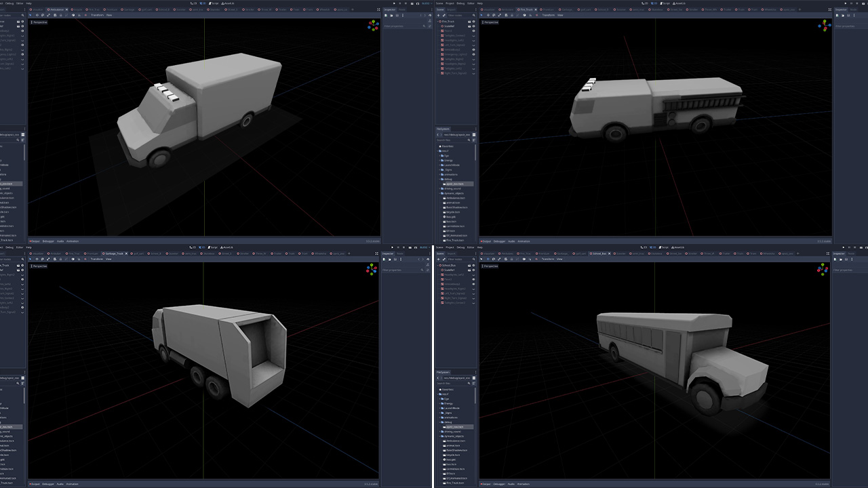Click distraction-free mode icon above the ambulance viewport
The image size is (868, 488).
(x=378, y=9)
